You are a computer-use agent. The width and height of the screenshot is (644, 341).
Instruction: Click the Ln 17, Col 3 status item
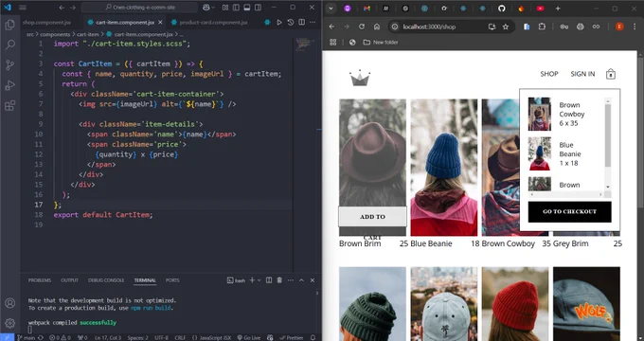click(108, 338)
